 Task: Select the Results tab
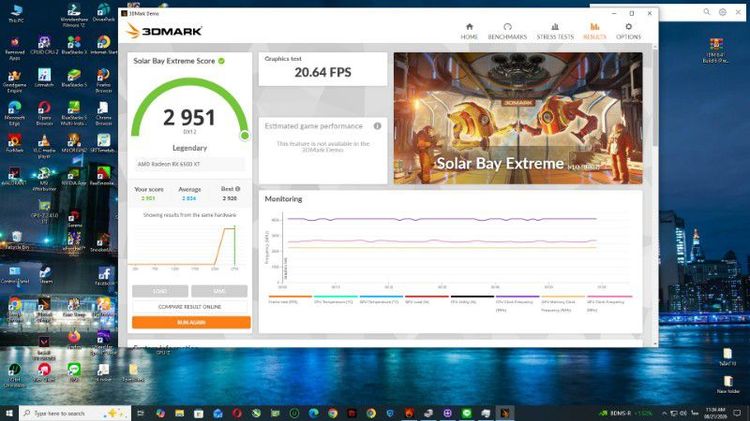pos(595,31)
